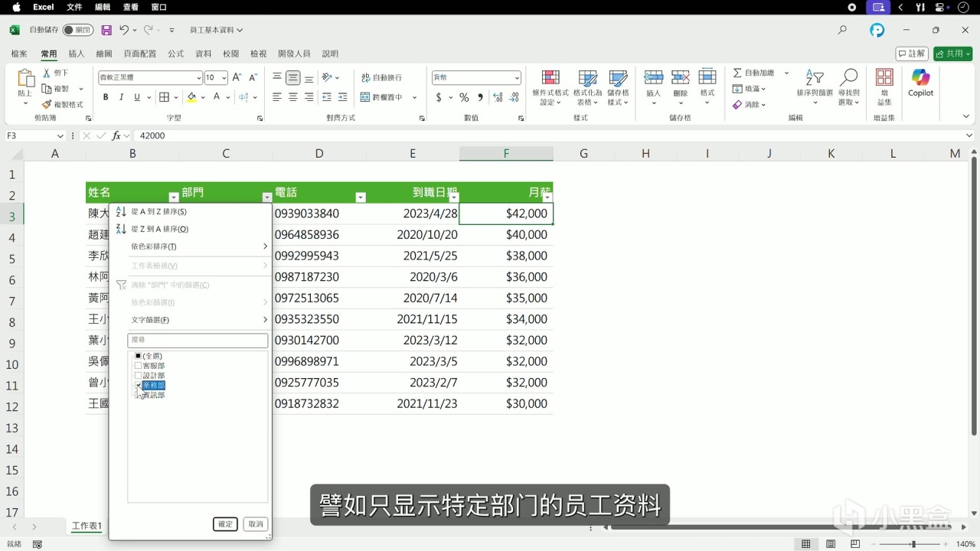Click the Save icon in the title bar
Image resolution: width=980 pixels, height=551 pixels.
click(x=106, y=30)
